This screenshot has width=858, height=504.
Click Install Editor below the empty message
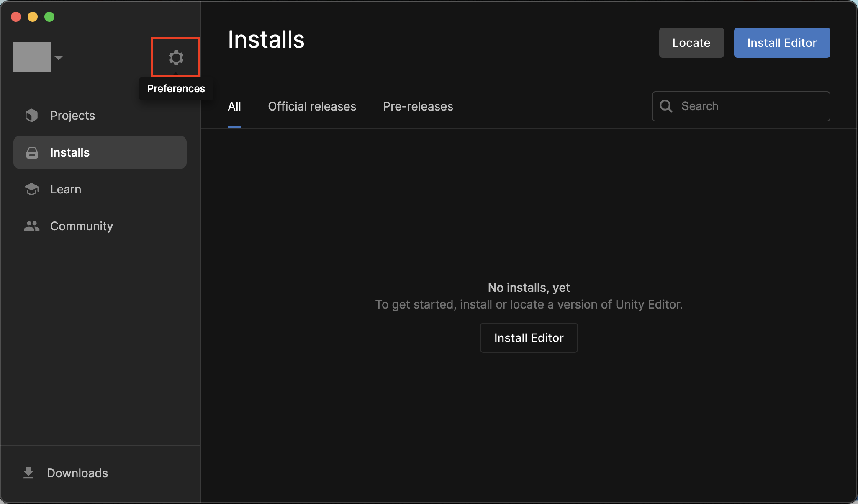click(x=529, y=338)
